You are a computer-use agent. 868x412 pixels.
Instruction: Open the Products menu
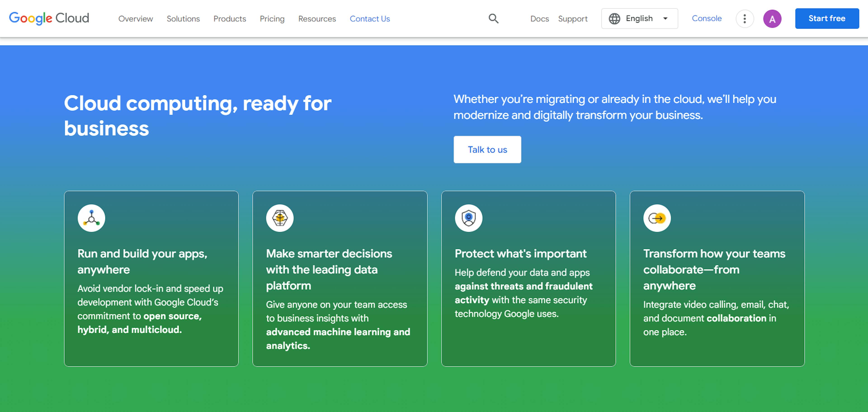point(230,19)
